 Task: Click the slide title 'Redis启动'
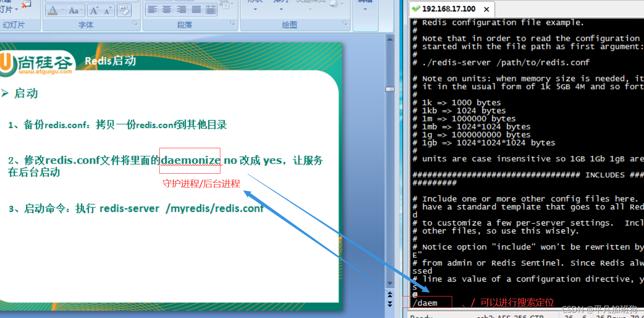110,61
